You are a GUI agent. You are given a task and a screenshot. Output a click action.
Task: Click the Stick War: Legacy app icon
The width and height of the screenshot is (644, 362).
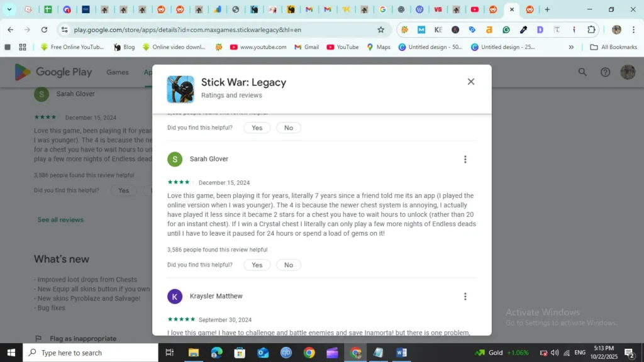(x=180, y=89)
